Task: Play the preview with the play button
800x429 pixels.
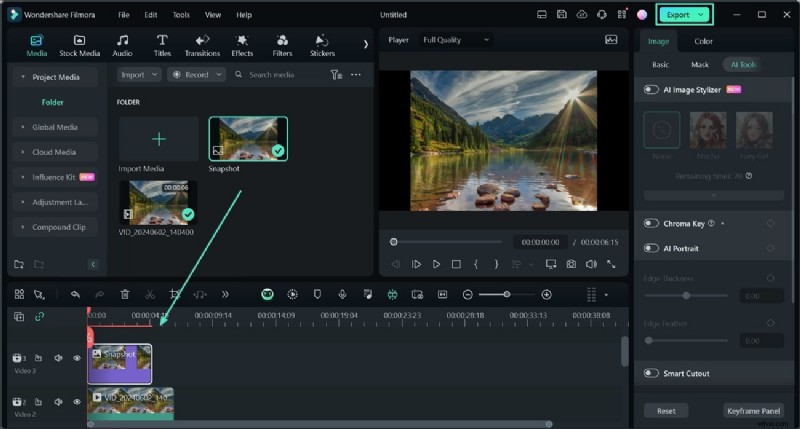Action: (436, 264)
